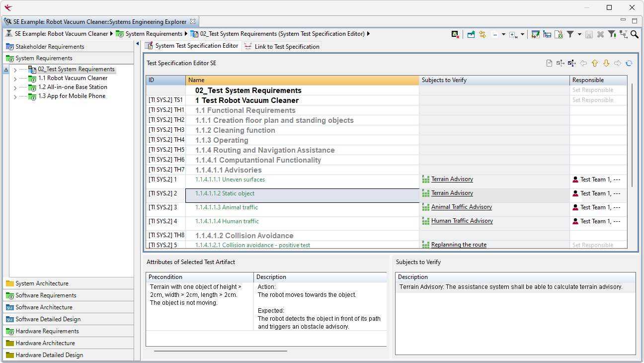
Task: Open dropdown arrow beside expand-level icon
Action: click(x=522, y=35)
